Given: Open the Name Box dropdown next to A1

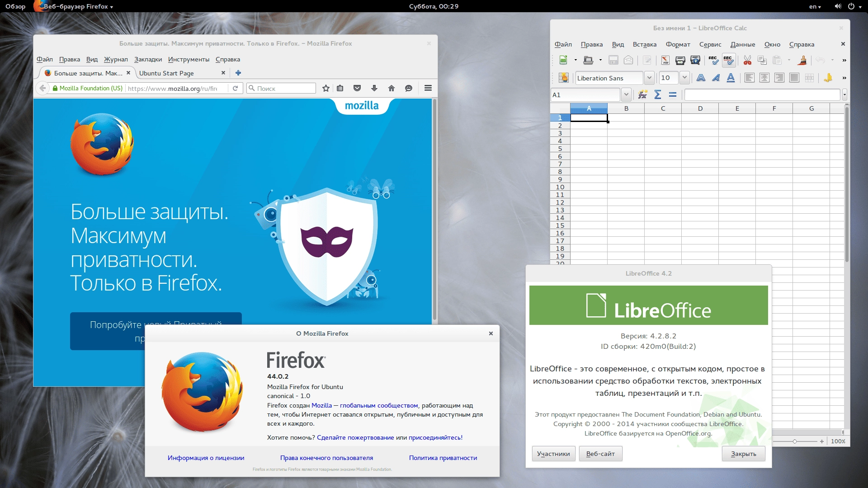Looking at the screenshot, I should pyautogui.click(x=626, y=94).
